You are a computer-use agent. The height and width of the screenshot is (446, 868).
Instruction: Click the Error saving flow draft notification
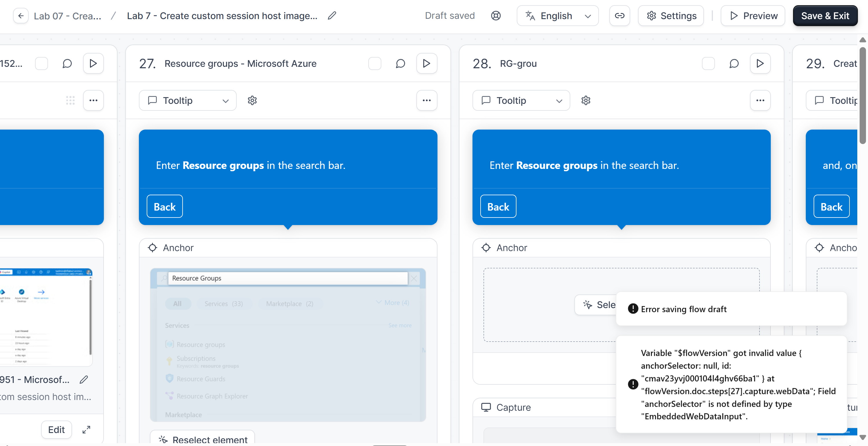731,309
